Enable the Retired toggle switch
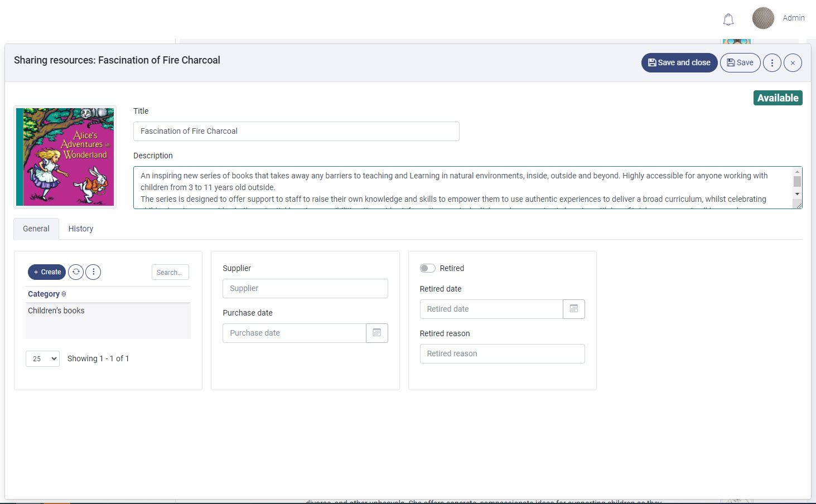 [427, 268]
